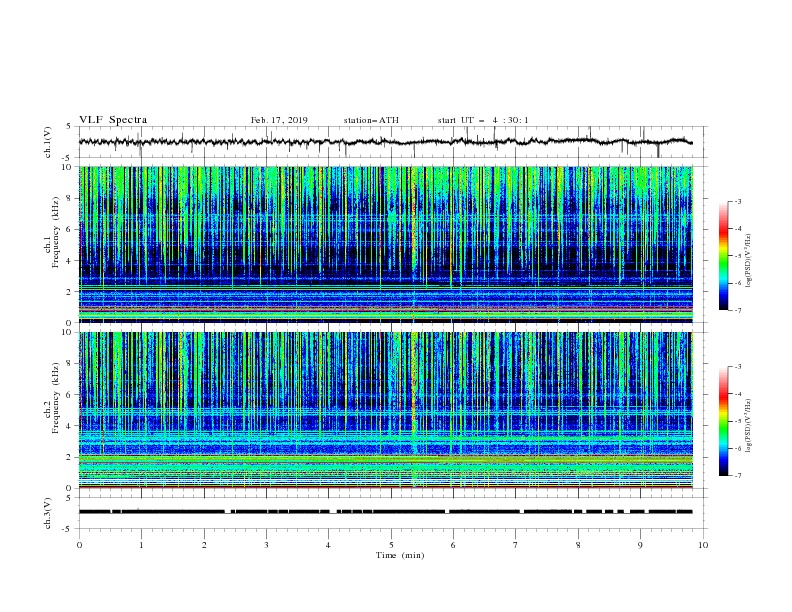The width and height of the screenshot is (792, 612).
Task: Click the date text "Feb. 17, 2019"
Action: pos(279,120)
